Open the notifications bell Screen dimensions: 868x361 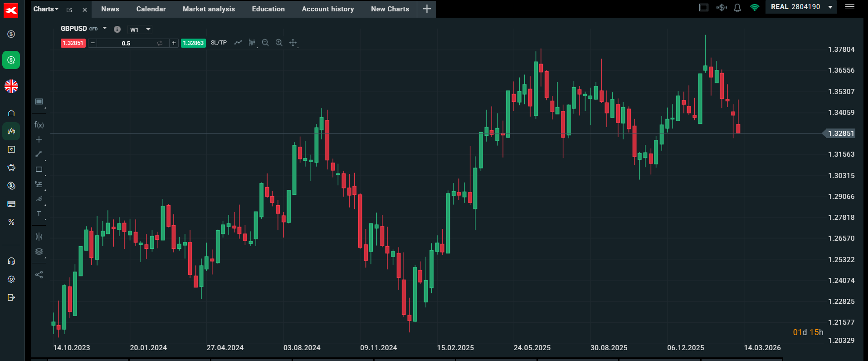(737, 8)
